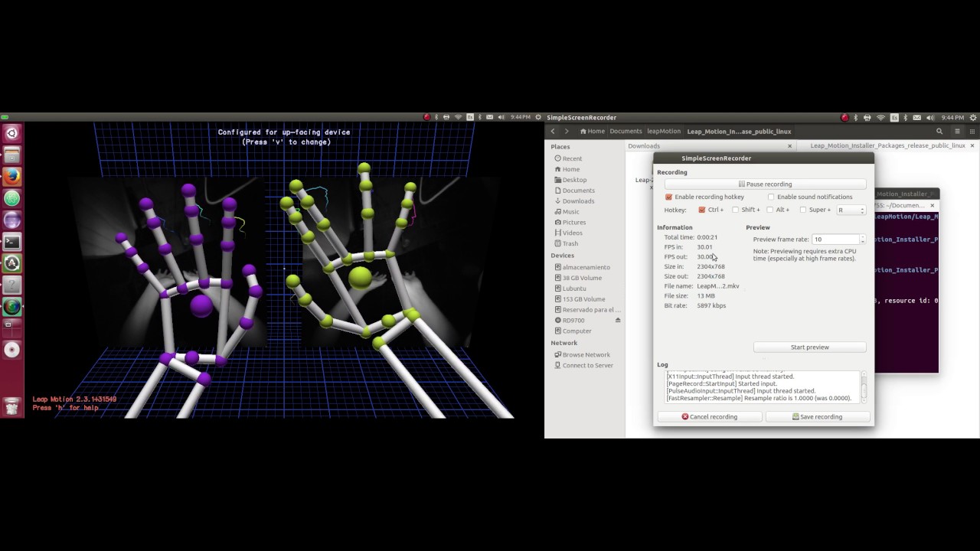Open the Wi-Fi network indicator

880,117
